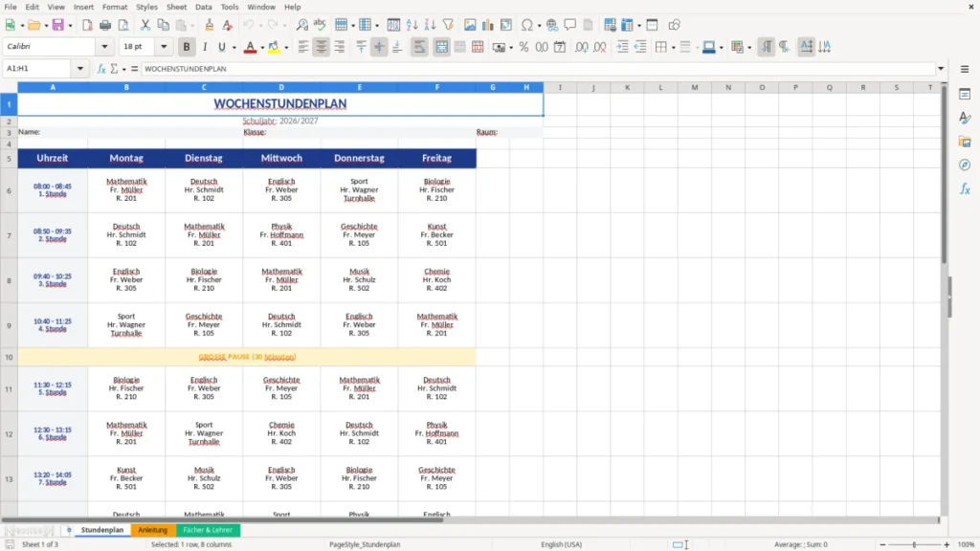The width and height of the screenshot is (980, 551).
Task: Toggle Center Vertically alignment
Action: tap(379, 47)
